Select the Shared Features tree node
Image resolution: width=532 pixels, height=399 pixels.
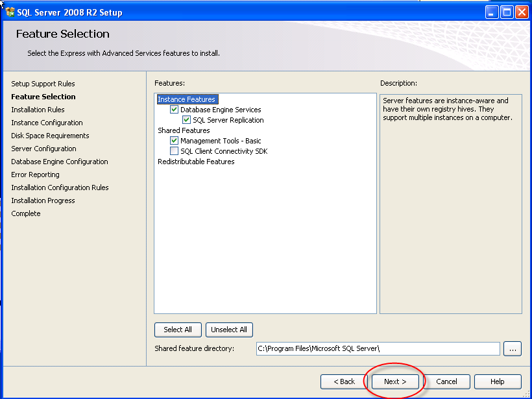[184, 130]
